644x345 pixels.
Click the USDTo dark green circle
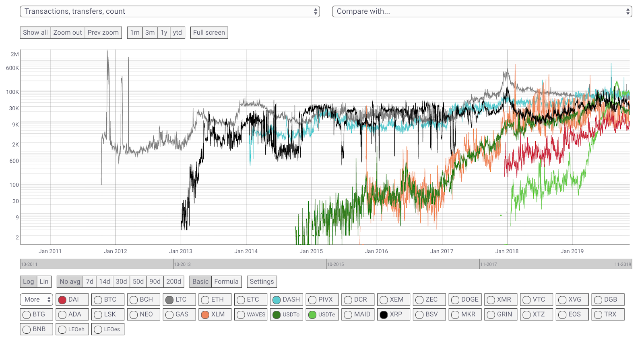click(x=277, y=315)
